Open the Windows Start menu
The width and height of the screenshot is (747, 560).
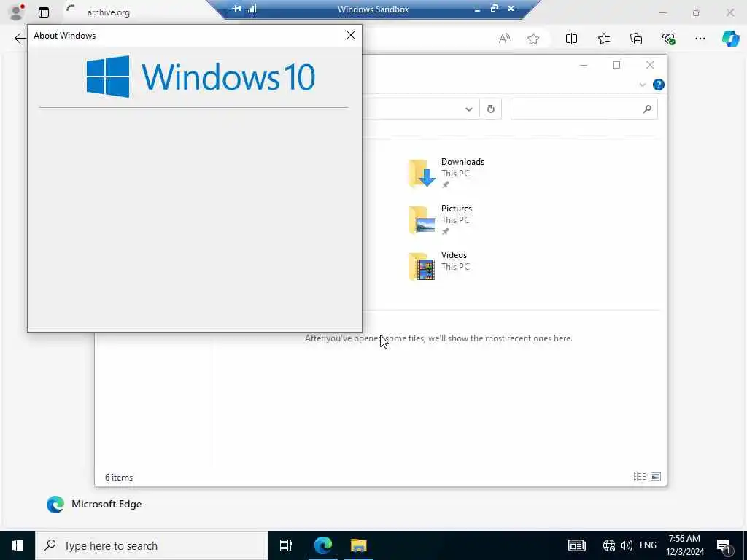pyautogui.click(x=18, y=545)
